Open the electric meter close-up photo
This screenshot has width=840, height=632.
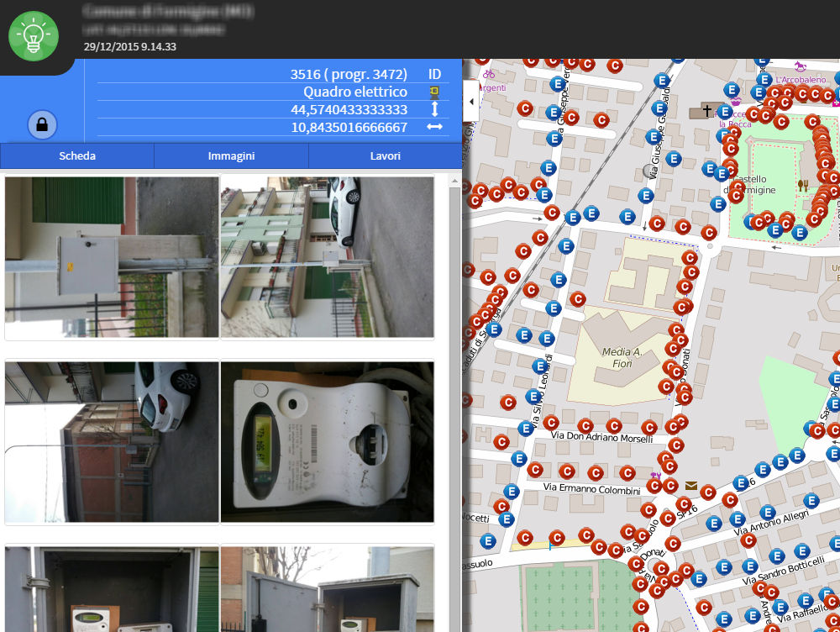click(x=328, y=441)
